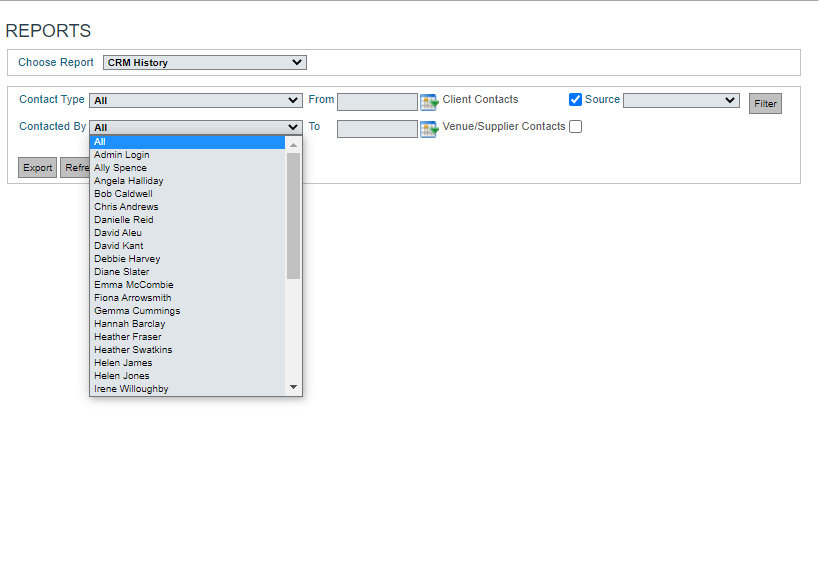Click the list scrollbar down arrow
Viewport: 821px width, 573px height.
point(293,387)
